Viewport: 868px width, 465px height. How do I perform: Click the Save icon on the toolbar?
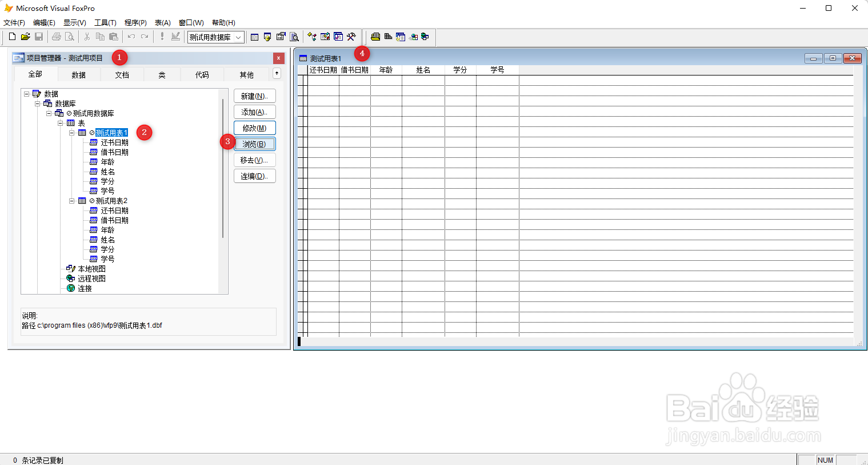pos(39,37)
